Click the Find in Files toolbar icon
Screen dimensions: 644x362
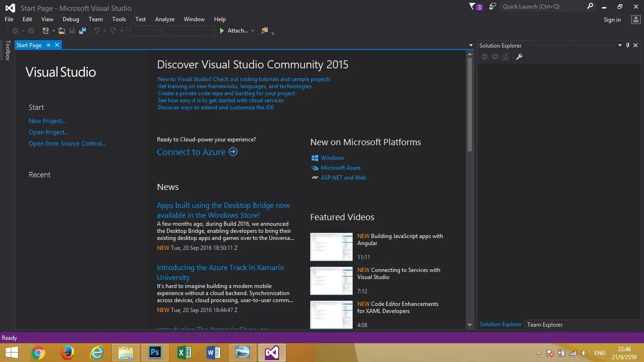(x=264, y=31)
